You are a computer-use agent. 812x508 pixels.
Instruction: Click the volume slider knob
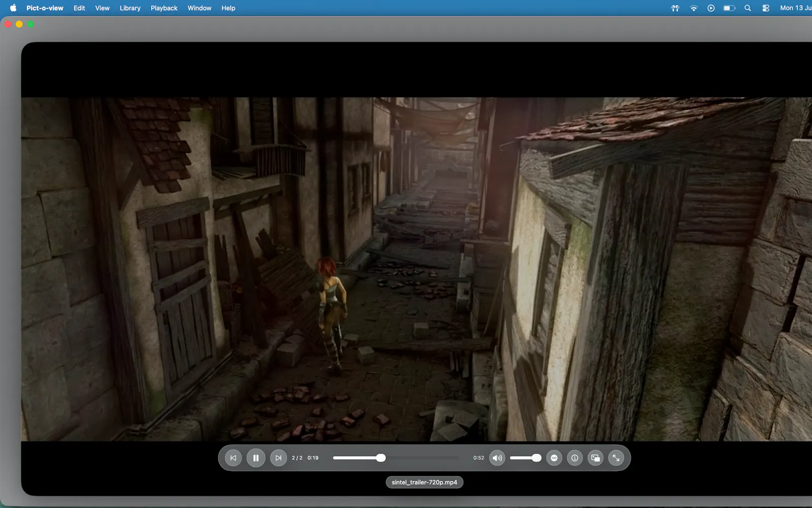(x=536, y=458)
